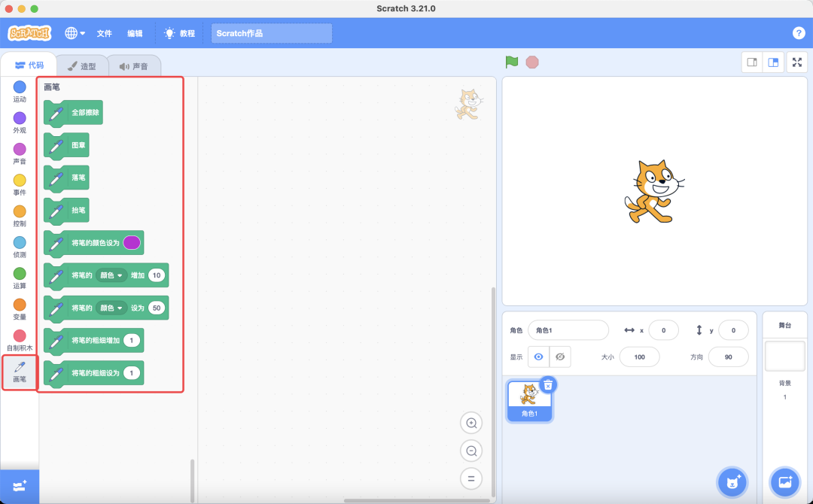Select the 事件 block category

click(20, 184)
